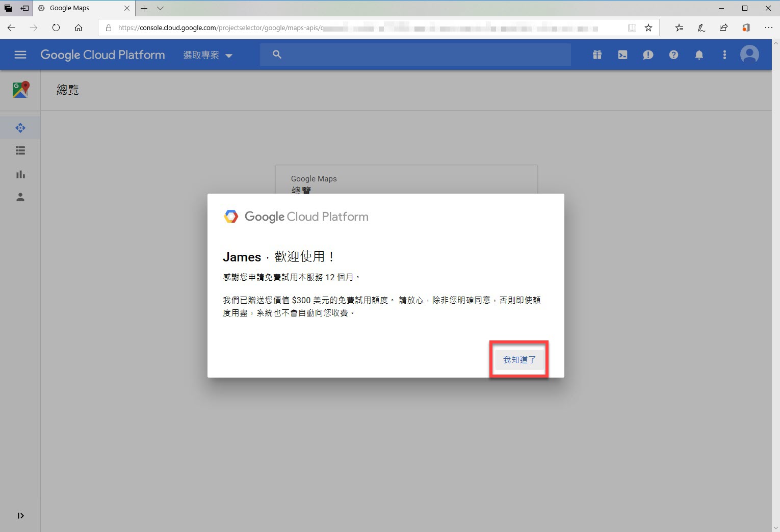
Task: Click the tabs you've set aside icon
Action: (x=8, y=8)
